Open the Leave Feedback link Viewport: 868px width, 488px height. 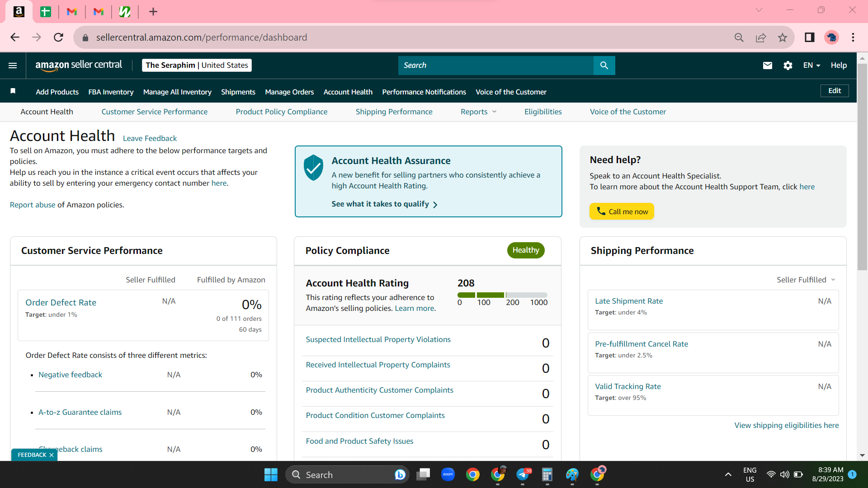pos(150,138)
